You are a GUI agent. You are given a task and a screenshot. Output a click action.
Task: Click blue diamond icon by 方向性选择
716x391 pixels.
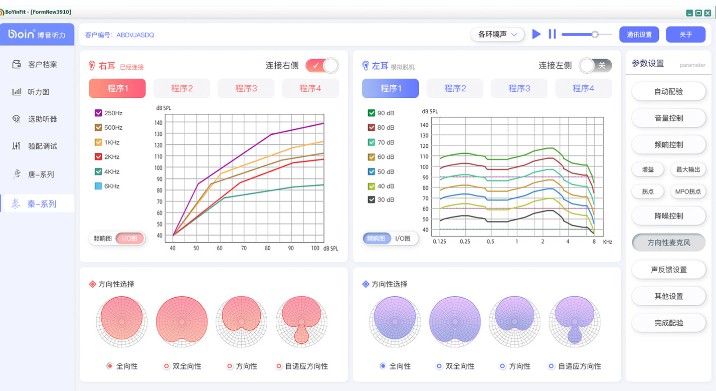pos(365,284)
